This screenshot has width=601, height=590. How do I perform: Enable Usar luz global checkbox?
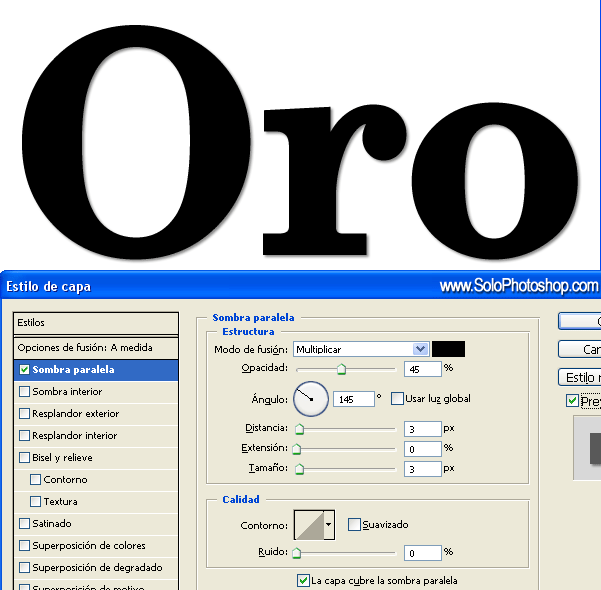pos(398,398)
